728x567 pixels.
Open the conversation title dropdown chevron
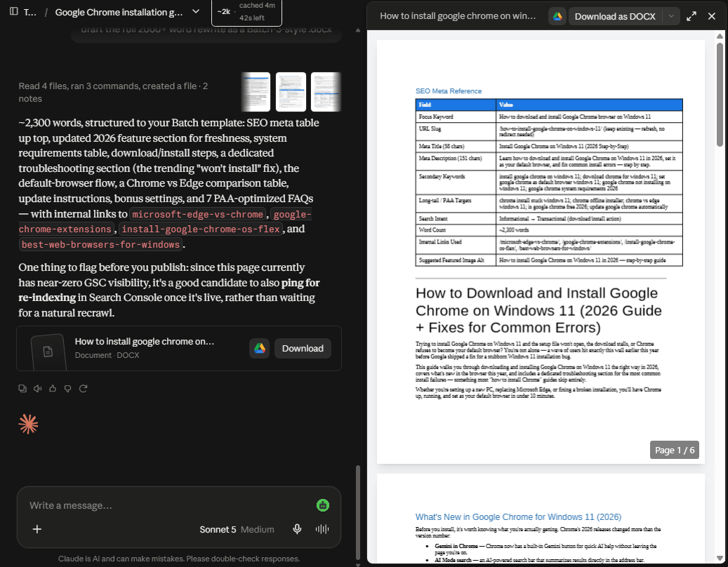click(x=196, y=12)
